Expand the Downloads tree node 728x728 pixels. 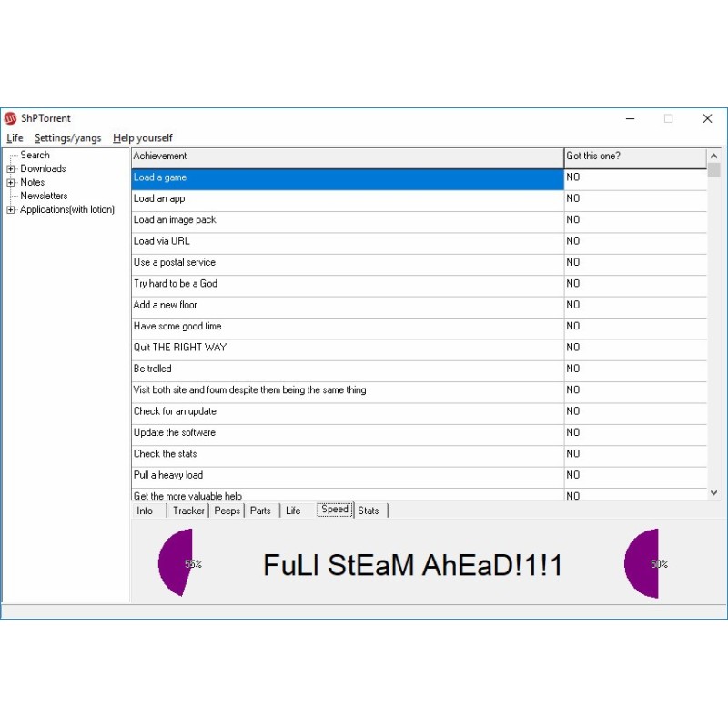[x=11, y=168]
